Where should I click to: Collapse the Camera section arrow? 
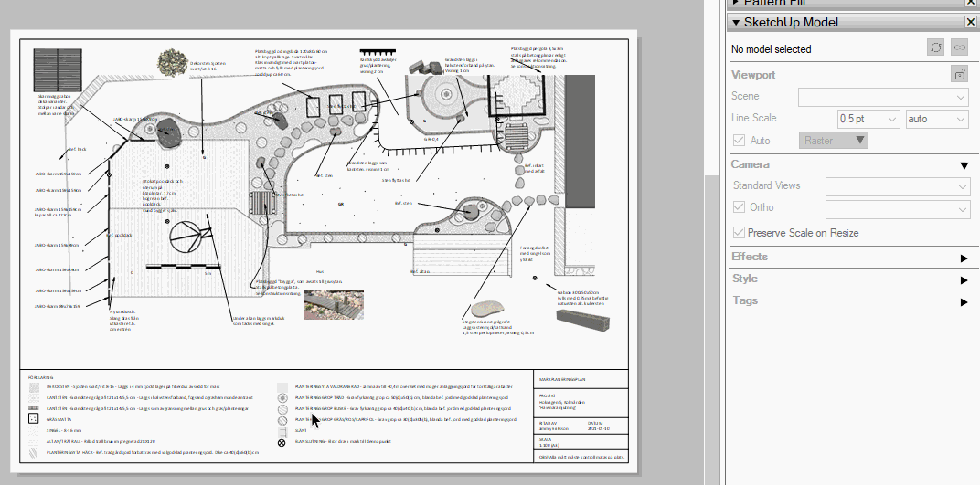tap(964, 165)
